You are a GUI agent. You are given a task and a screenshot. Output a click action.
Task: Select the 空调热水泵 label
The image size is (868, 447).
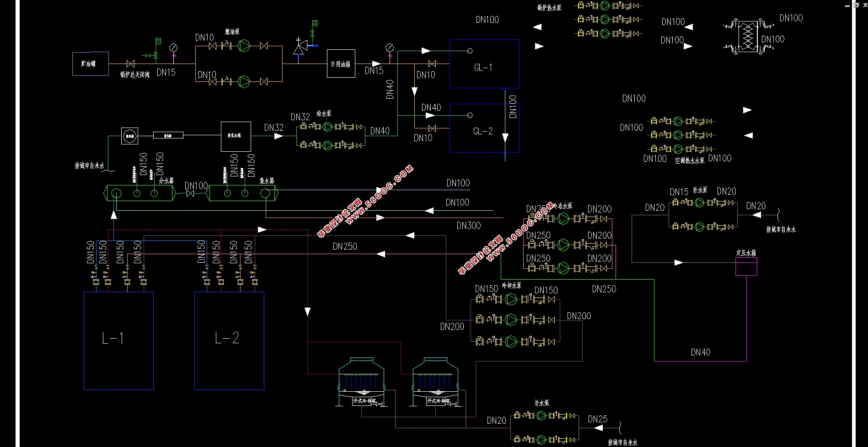click(690, 160)
